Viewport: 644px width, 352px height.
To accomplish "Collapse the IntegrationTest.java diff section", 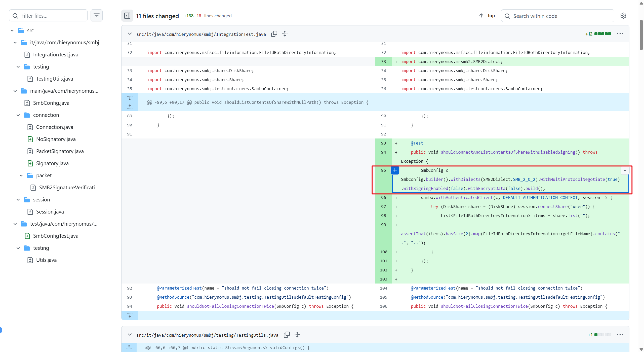I will [x=130, y=34].
